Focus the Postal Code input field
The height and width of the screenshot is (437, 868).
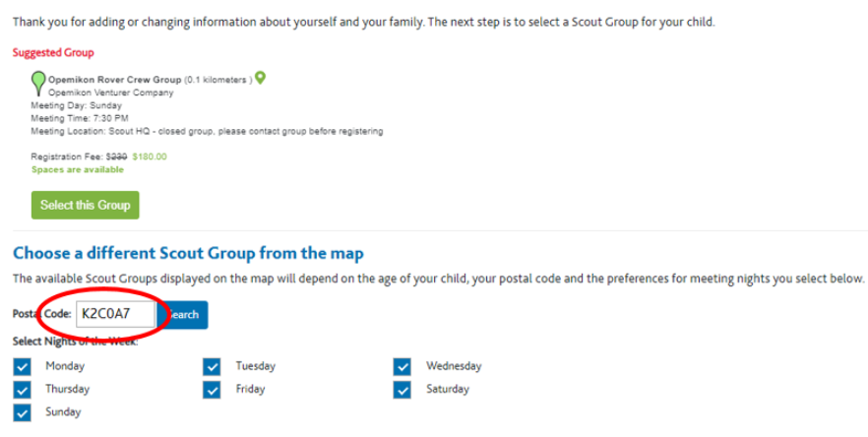click(115, 315)
